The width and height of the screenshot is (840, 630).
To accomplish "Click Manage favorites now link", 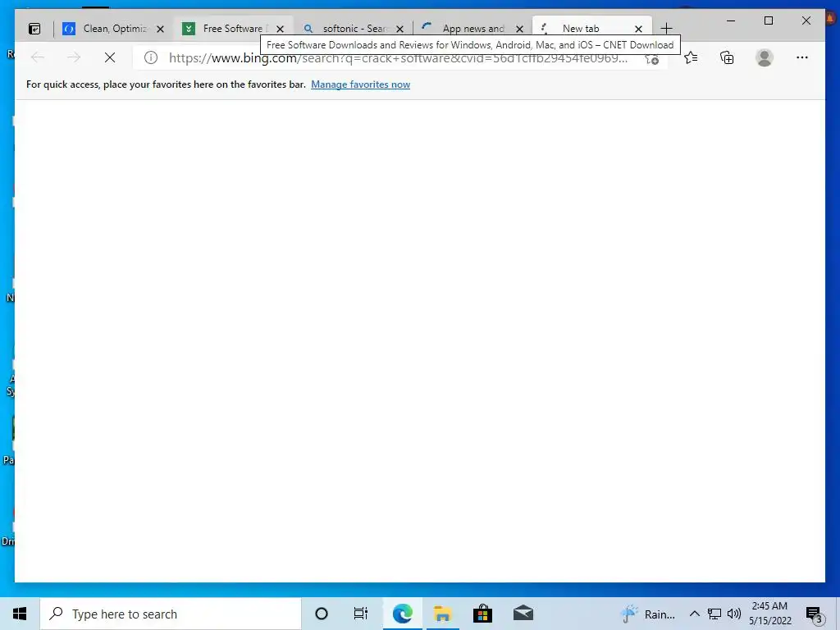I will tap(361, 84).
